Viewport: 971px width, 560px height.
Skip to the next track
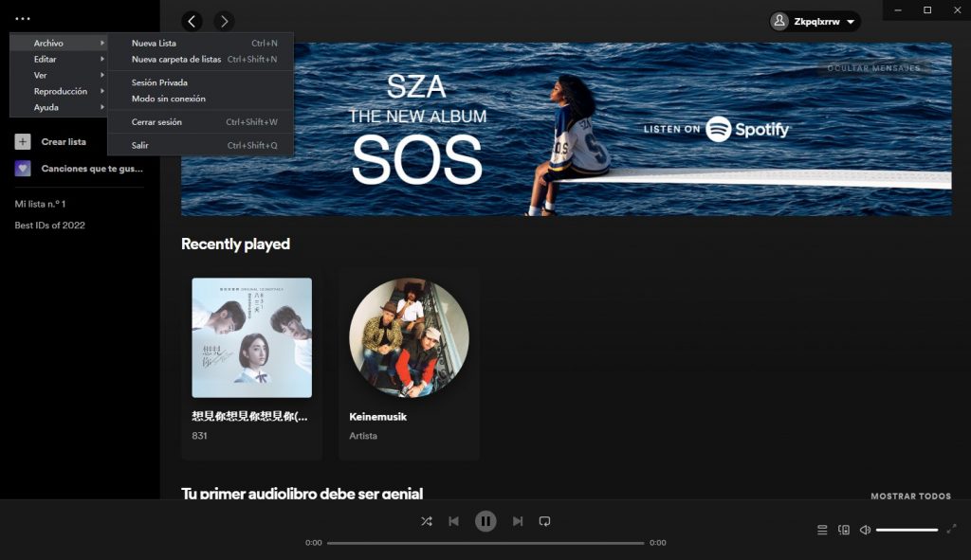(x=517, y=520)
